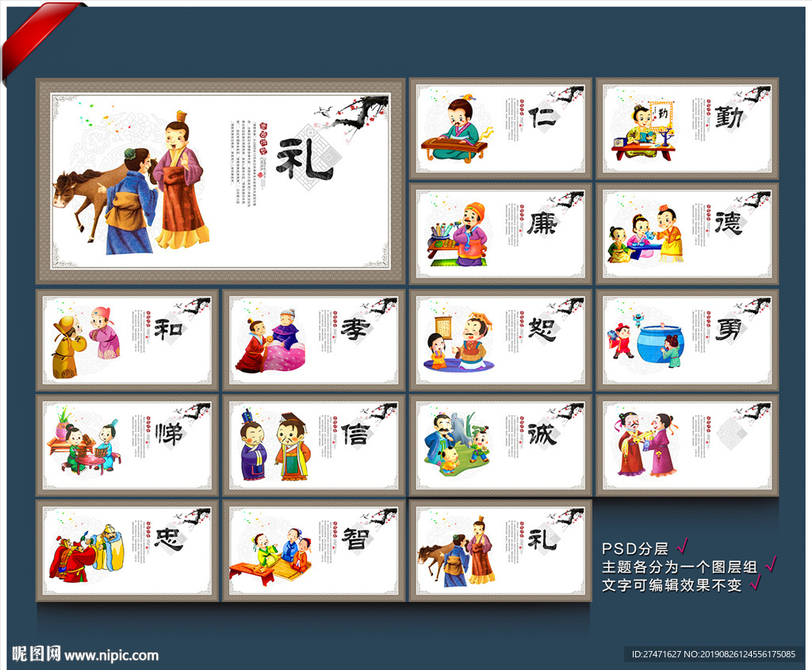Click the pink checkmark beside PSD分层

[x=682, y=546]
